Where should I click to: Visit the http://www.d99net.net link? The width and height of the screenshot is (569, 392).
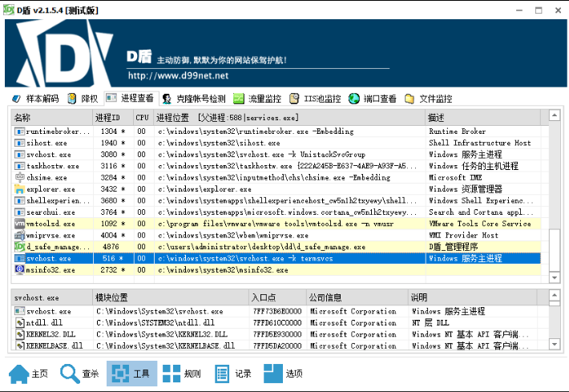pyautogui.click(x=178, y=75)
